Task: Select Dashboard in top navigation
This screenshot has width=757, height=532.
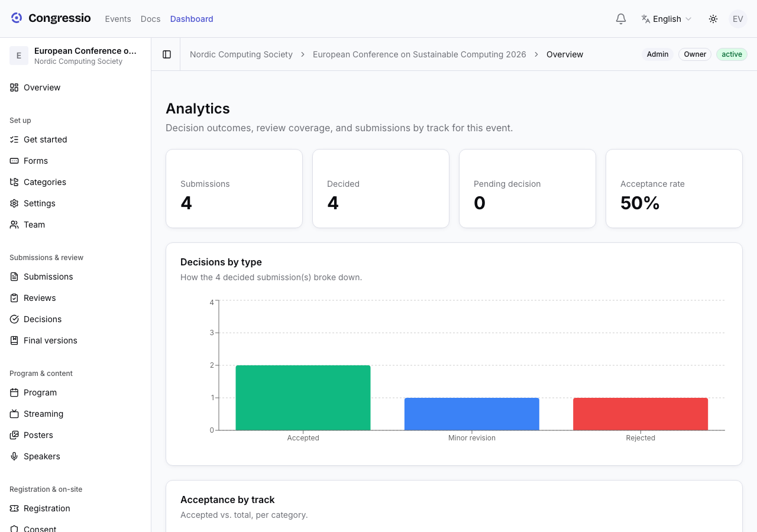Action: click(192, 19)
